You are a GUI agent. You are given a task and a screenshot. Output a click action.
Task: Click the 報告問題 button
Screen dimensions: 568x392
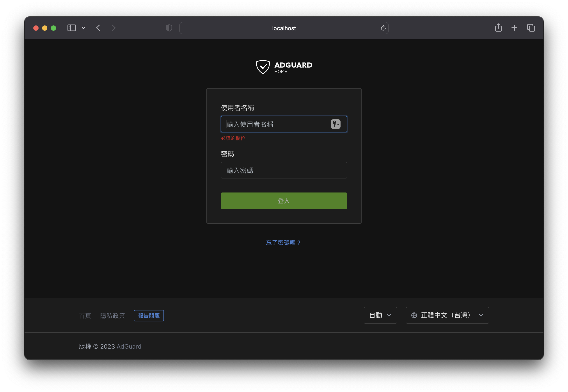tap(149, 316)
